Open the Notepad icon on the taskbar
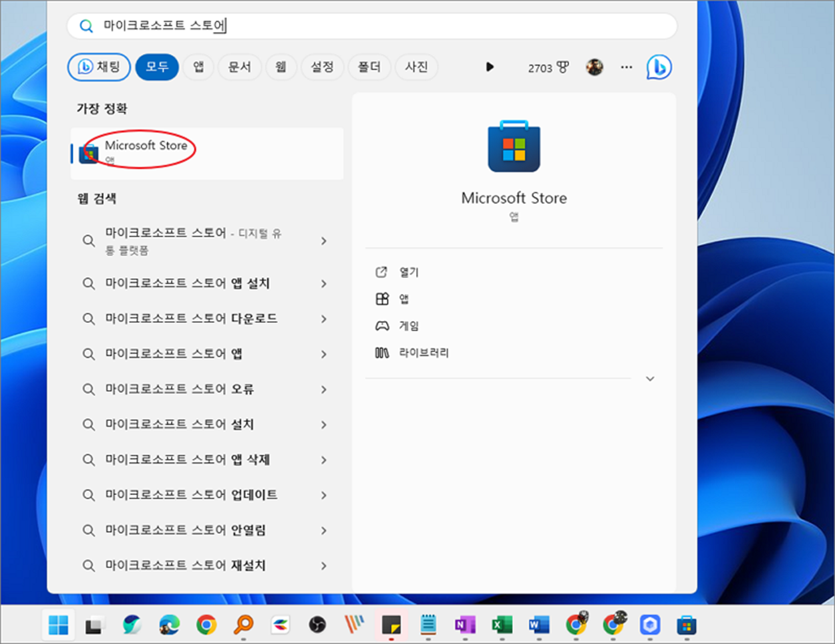Screen dimensions: 835x644 [428, 625]
